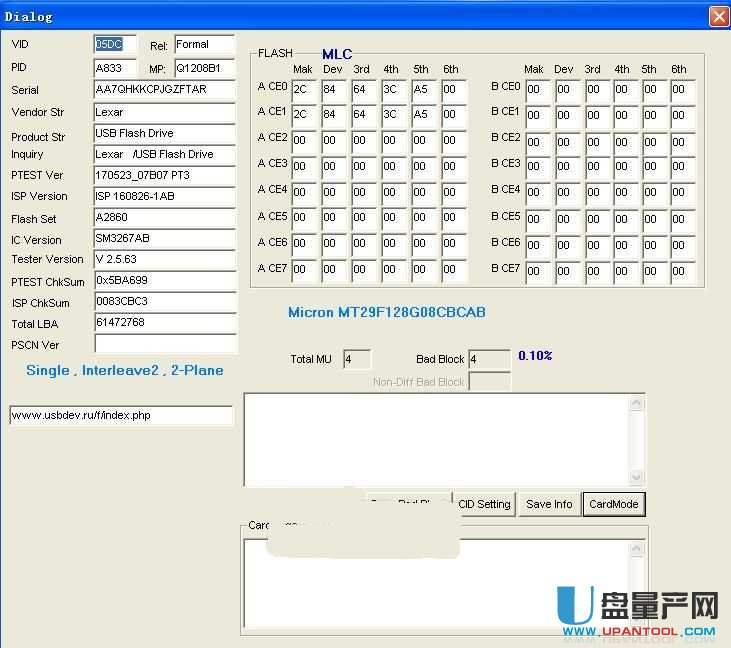Click the Bad Block count field

click(x=488, y=359)
